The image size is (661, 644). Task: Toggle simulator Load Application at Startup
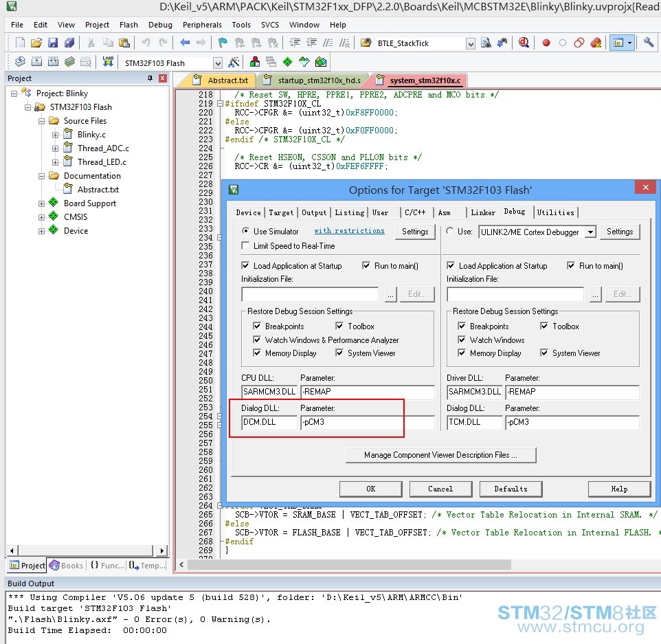245,265
